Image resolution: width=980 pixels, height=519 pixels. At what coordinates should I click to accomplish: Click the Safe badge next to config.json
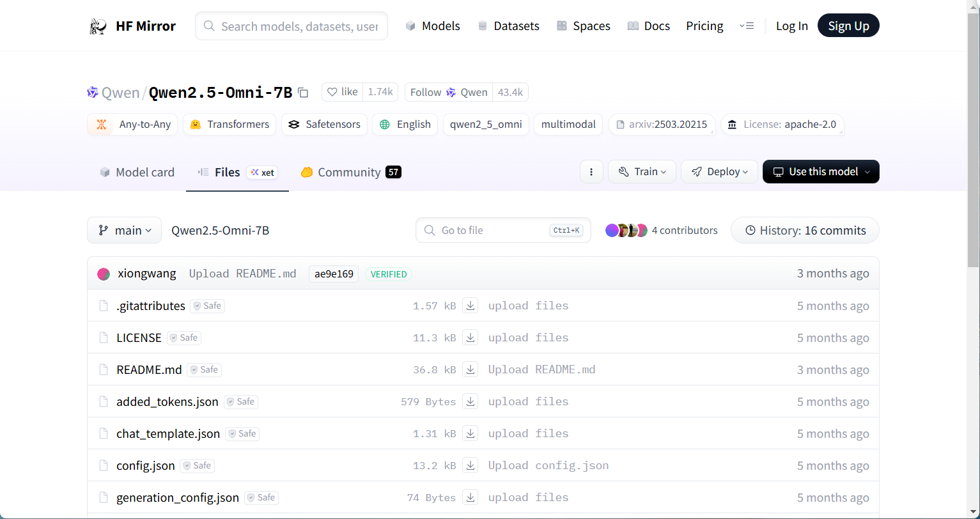pos(198,466)
